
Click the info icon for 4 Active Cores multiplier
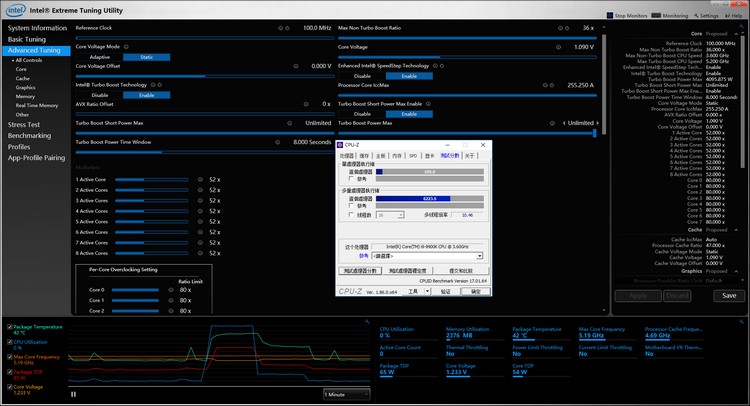click(200, 211)
